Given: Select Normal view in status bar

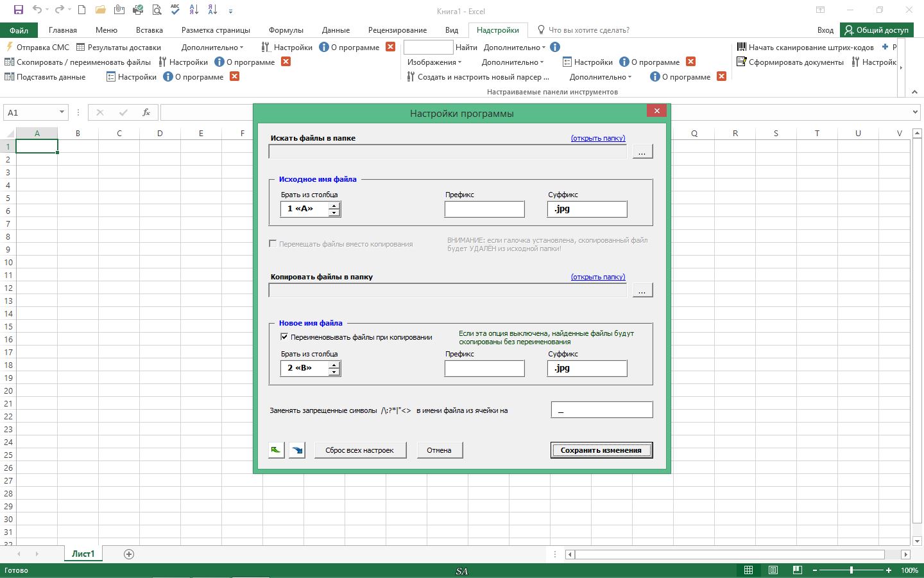Looking at the screenshot, I should [x=748, y=570].
